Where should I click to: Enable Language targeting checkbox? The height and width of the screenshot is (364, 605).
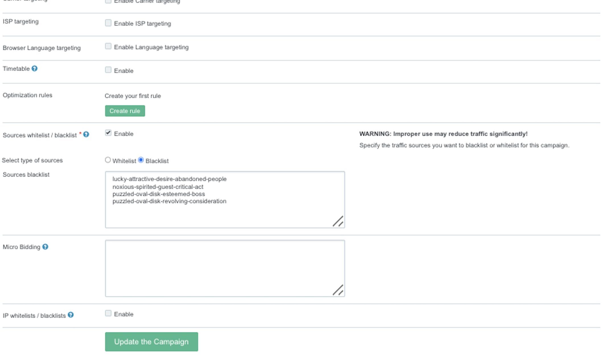click(x=108, y=46)
